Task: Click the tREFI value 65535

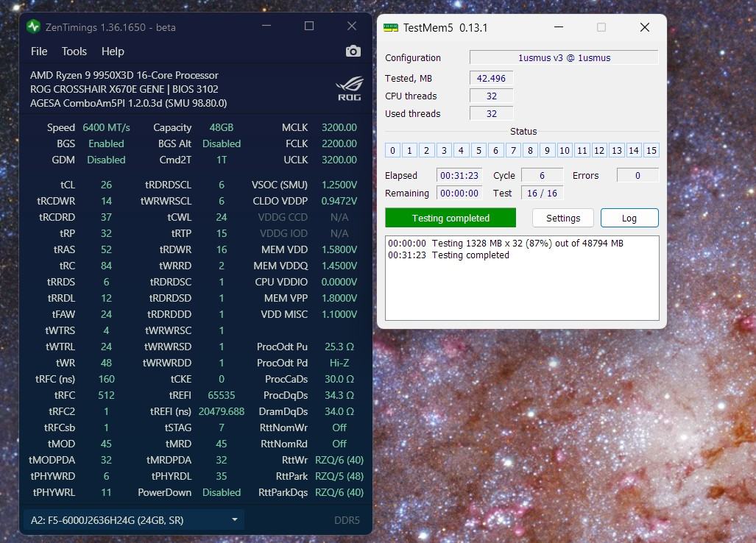Action: [x=222, y=395]
